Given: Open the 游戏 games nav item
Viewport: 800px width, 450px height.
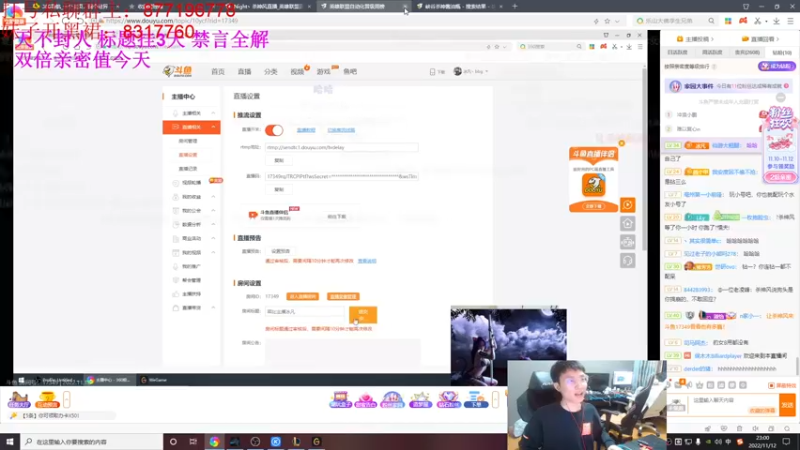Looking at the screenshot, I should (323, 71).
